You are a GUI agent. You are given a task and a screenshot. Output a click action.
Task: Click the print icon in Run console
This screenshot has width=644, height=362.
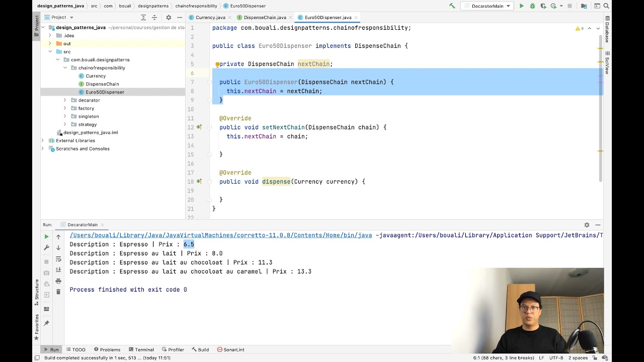tap(58, 281)
